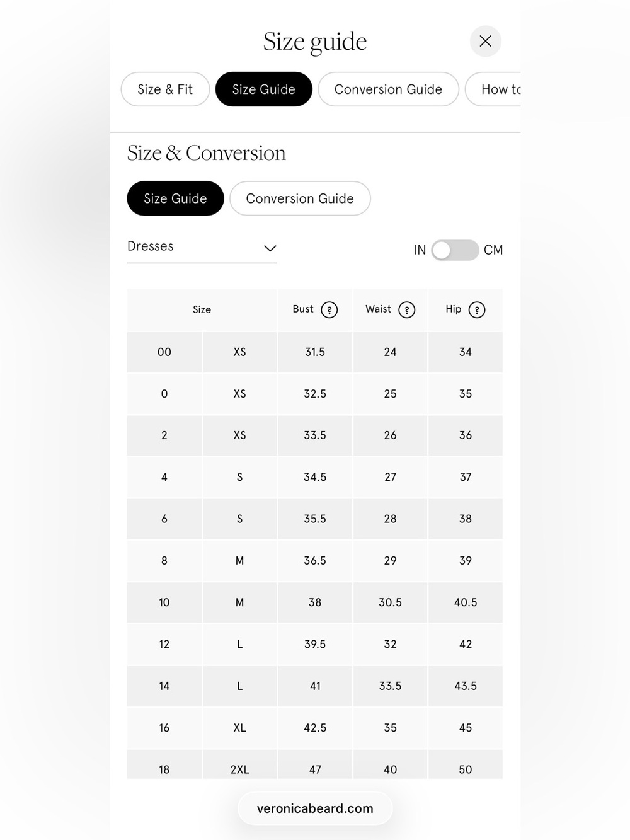Open the top Conversion Guide tab
This screenshot has width=630, height=840.
tap(388, 89)
